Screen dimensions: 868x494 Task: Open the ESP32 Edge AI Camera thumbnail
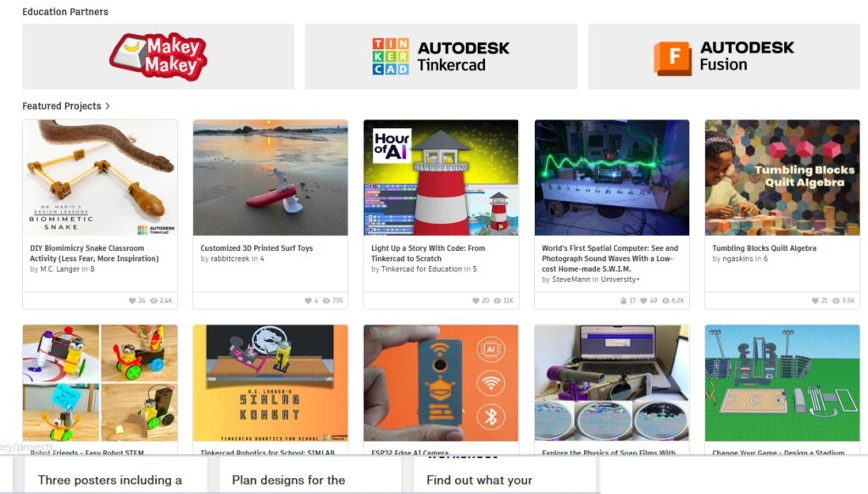tap(441, 383)
